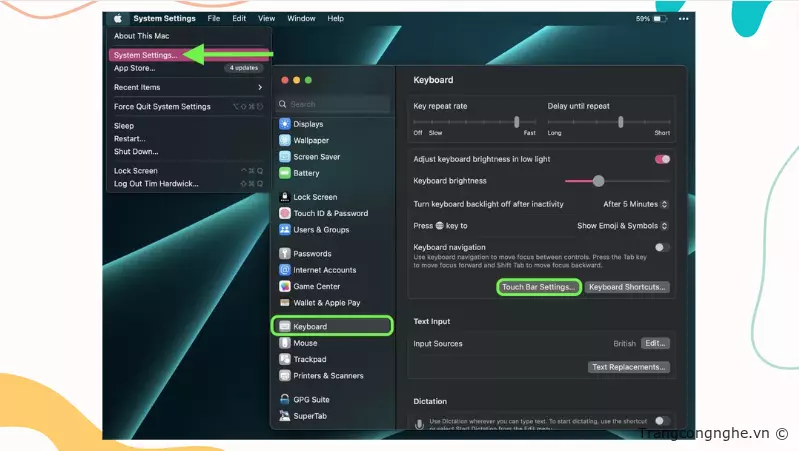Click the Keyboard brightness slider
This screenshot has height=451, width=799.
coord(598,181)
